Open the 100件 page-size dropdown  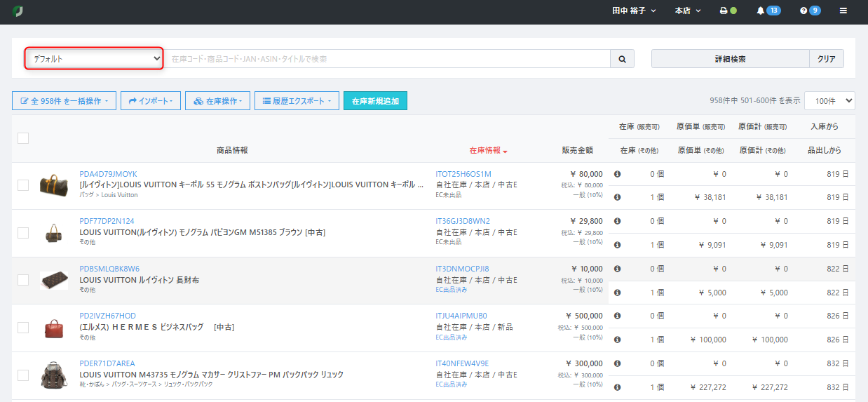pyautogui.click(x=829, y=101)
